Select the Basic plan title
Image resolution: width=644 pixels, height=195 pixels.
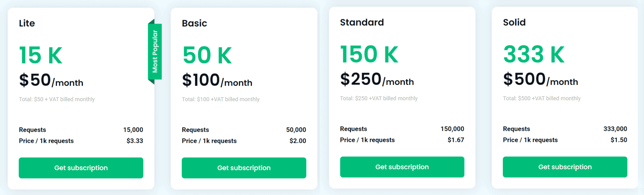194,23
